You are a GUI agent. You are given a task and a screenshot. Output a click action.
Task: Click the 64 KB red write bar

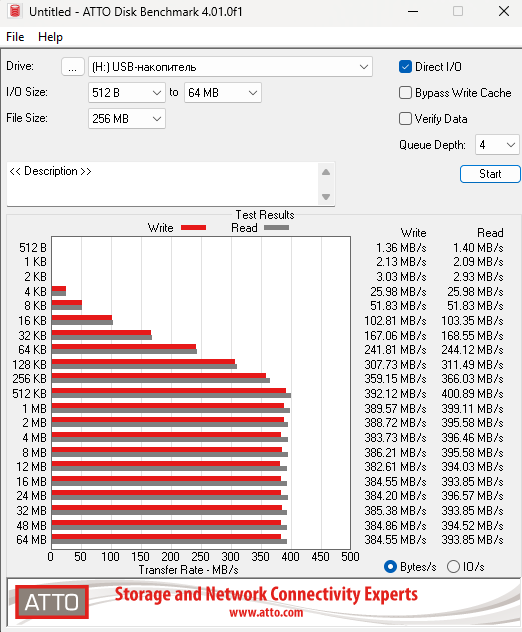(x=124, y=347)
